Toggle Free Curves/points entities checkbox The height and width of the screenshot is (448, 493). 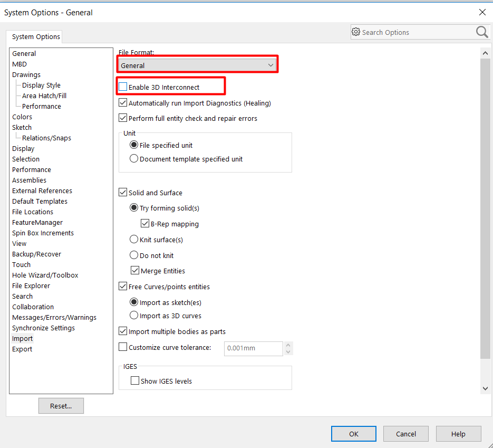pos(123,287)
